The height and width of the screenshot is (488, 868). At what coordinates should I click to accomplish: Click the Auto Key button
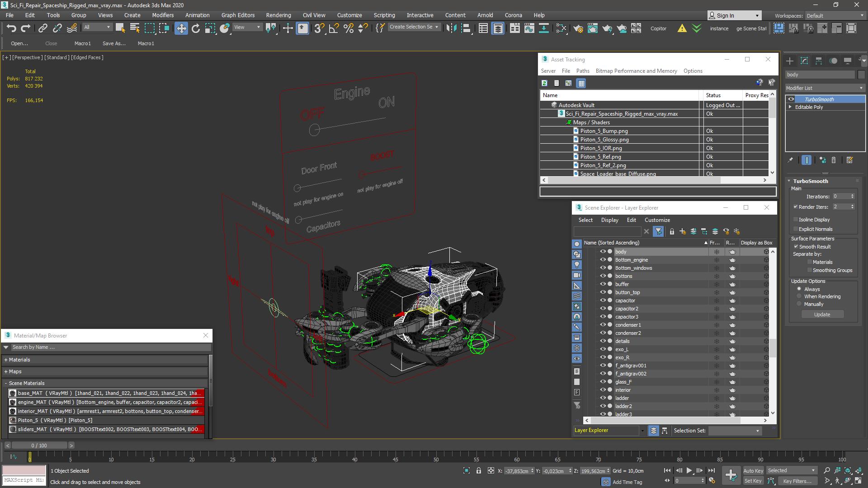click(x=753, y=471)
